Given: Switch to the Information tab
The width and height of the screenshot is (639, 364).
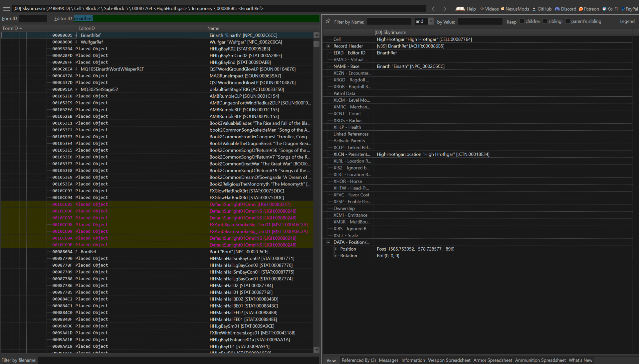Looking at the screenshot, I should [x=413, y=360].
